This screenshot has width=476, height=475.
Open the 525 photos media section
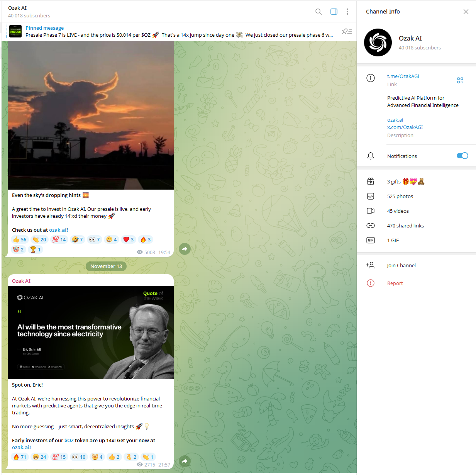coord(400,197)
